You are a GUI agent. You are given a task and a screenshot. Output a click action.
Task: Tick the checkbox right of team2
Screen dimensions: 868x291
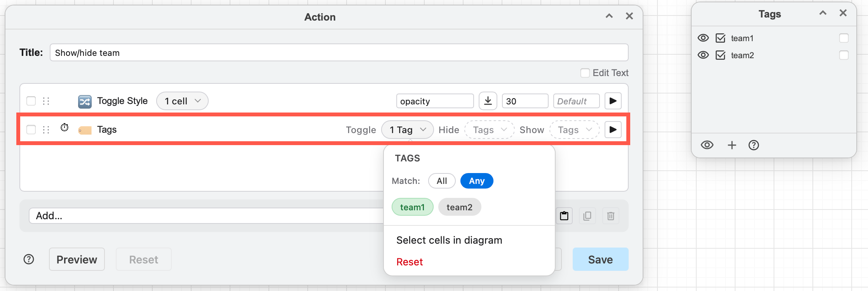point(844,55)
